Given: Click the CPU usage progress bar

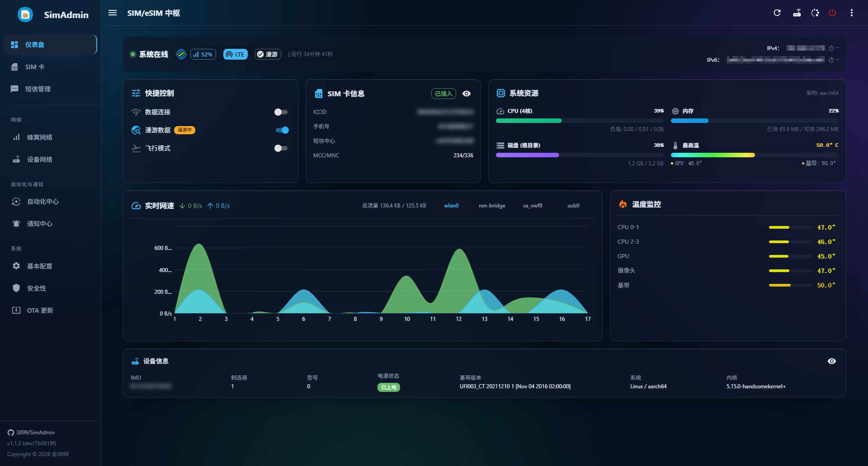Looking at the screenshot, I should point(580,121).
